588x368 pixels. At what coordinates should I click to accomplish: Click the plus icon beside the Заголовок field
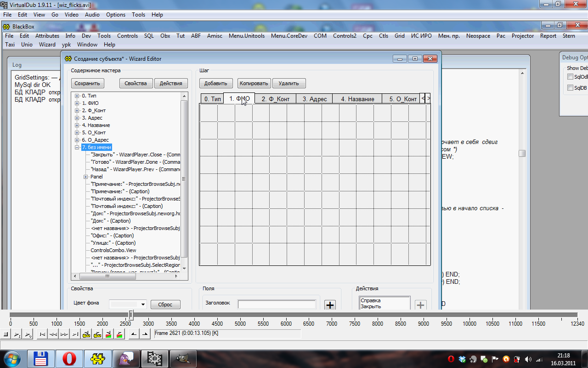coord(330,305)
